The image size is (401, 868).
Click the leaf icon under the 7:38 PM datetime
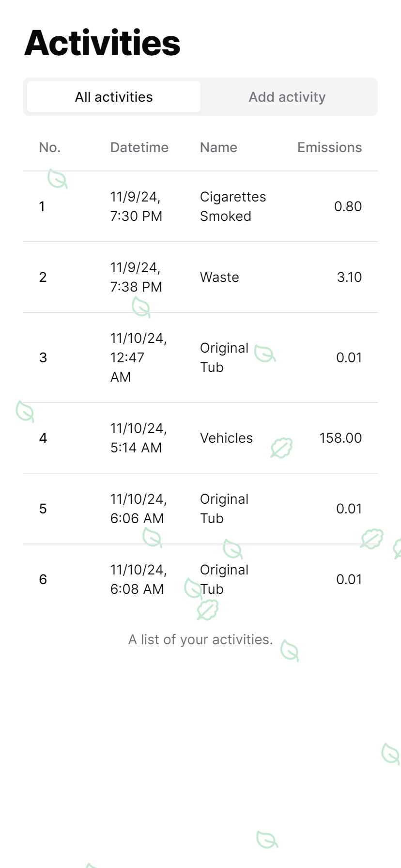[141, 307]
